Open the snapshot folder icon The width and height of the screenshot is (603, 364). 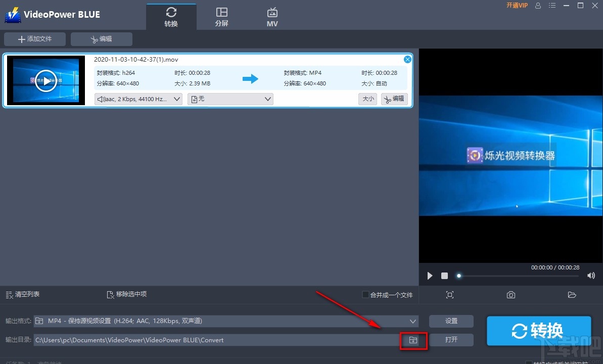point(572,295)
